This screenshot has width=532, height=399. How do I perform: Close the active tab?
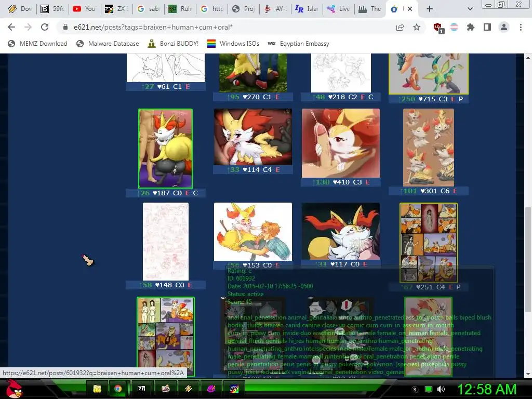[x=410, y=9]
